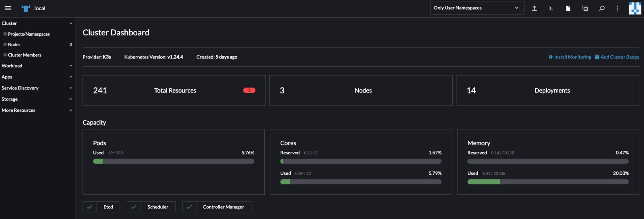Click the Scheduler status checkmark icon
This screenshot has height=219, width=644.
[x=134, y=207]
